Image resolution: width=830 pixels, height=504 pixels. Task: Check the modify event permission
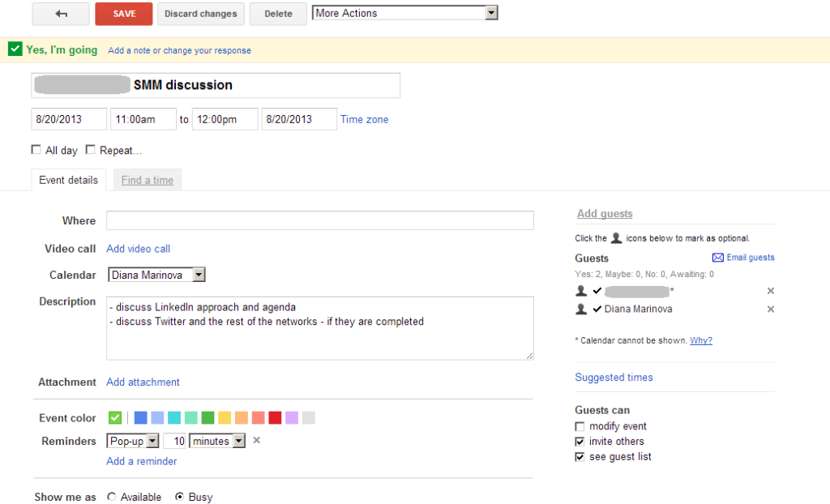tap(580, 426)
